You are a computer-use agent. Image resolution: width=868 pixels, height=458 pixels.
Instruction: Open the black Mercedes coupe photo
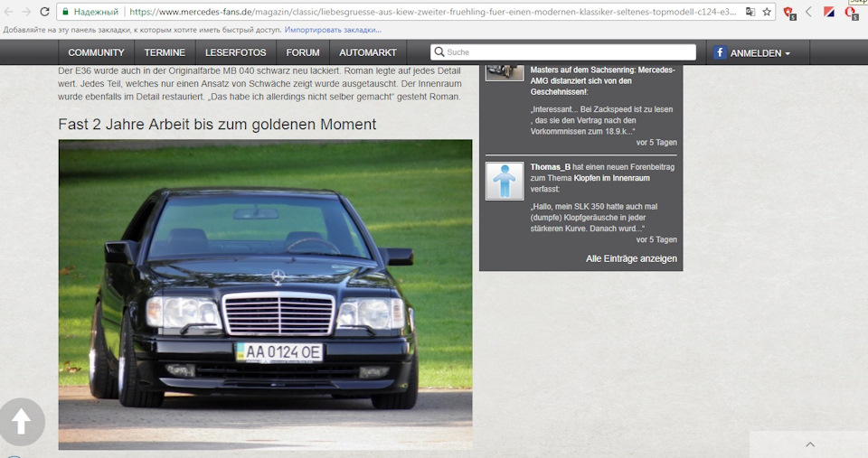pos(265,294)
